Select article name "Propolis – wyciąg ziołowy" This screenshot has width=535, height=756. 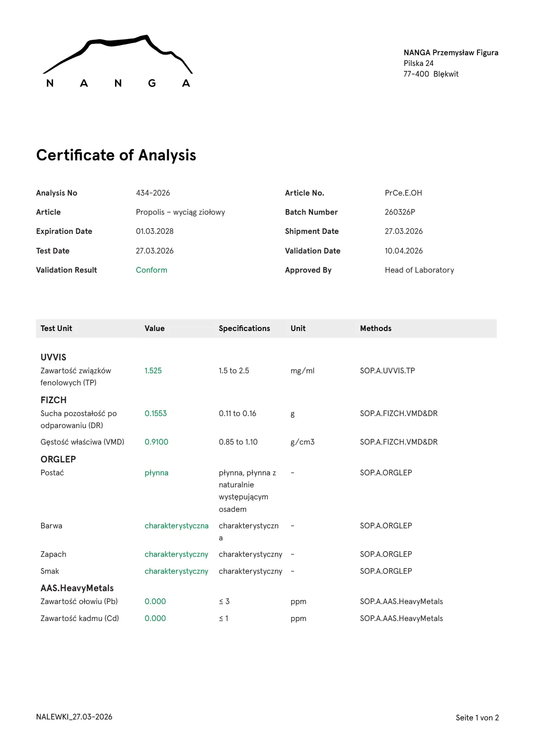(x=181, y=212)
